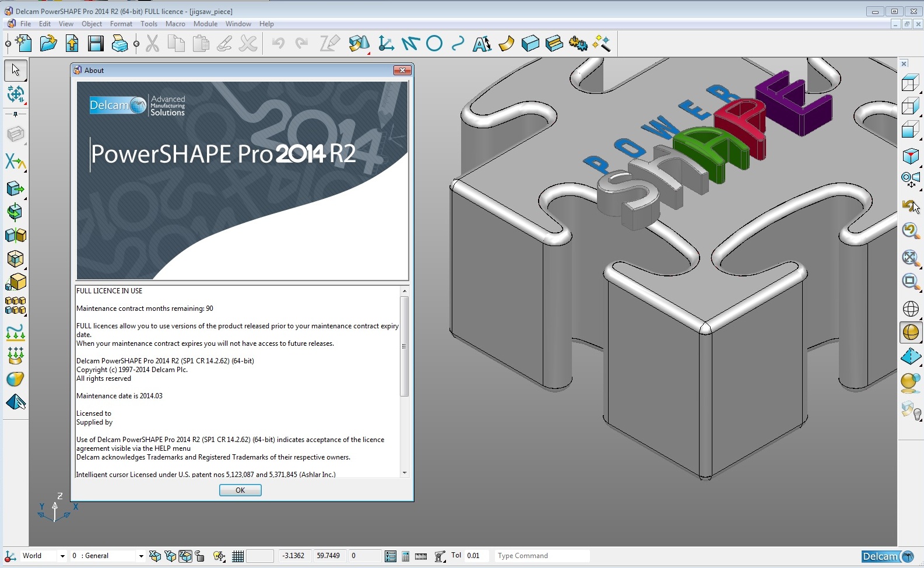
Task: Click the Redo arrow in the top toolbar
Action: (x=301, y=43)
